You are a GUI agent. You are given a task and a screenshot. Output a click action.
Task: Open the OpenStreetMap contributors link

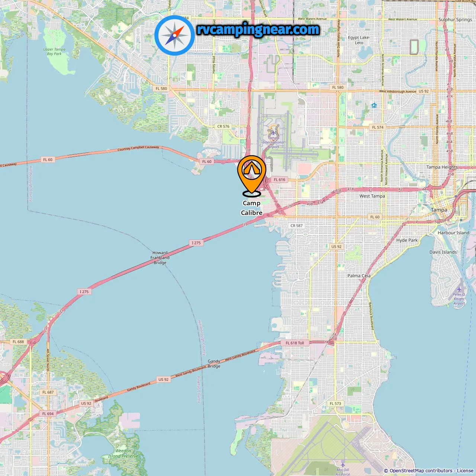click(x=421, y=471)
